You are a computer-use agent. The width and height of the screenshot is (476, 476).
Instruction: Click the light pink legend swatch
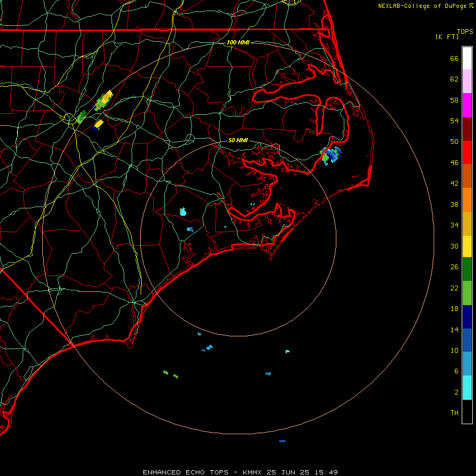coord(467,81)
